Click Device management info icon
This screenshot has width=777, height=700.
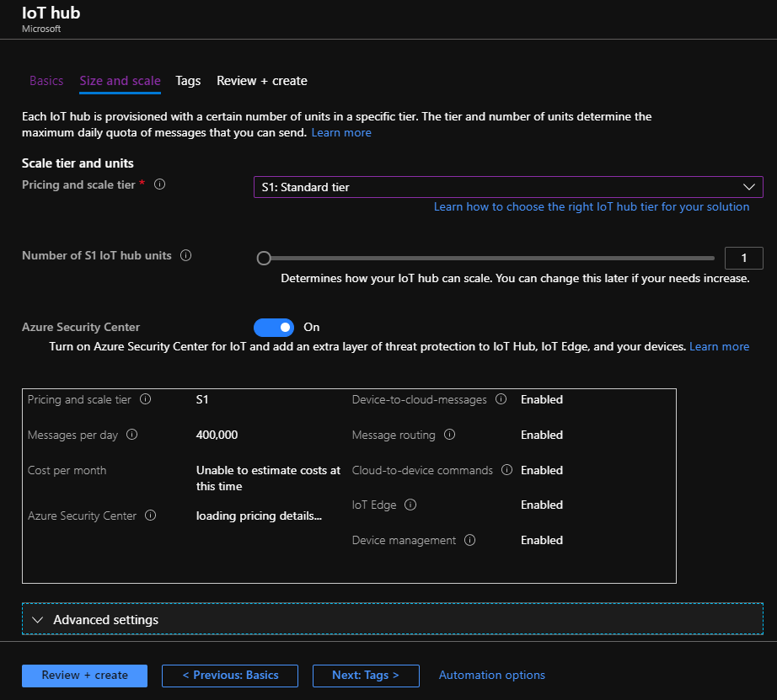click(469, 539)
